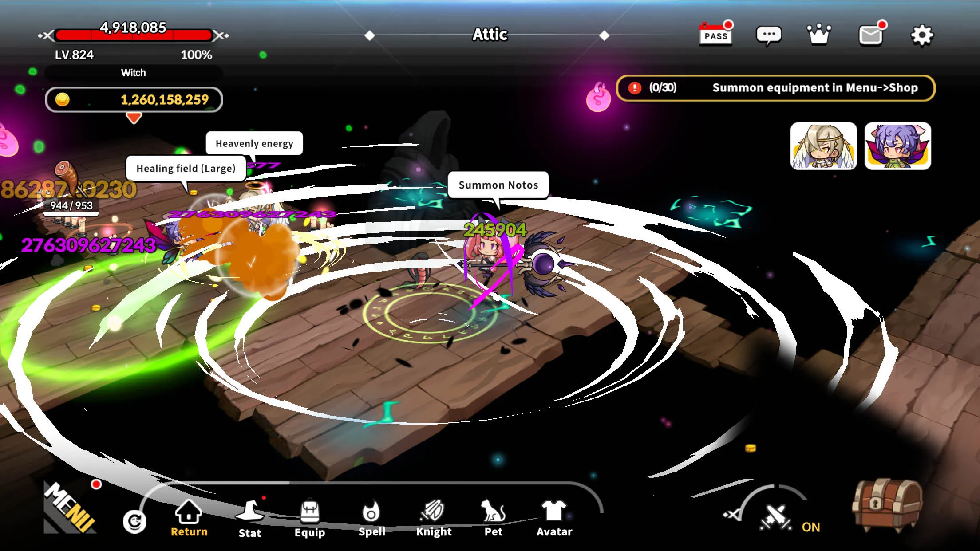This screenshot has width=980, height=551.
Task: Open the PASS shop
Action: tap(715, 34)
